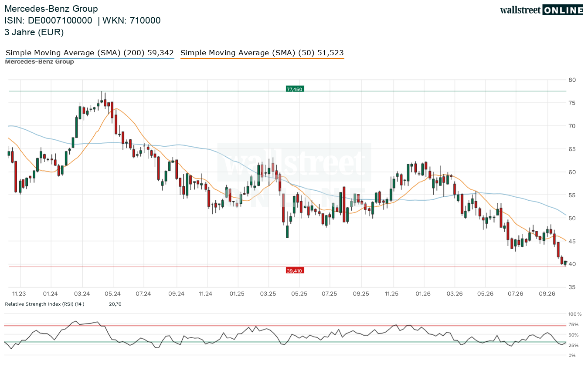Select the Relative Strength Index (RSI) (14) label
Viewport: 588px width, 367px height.
click(44, 304)
